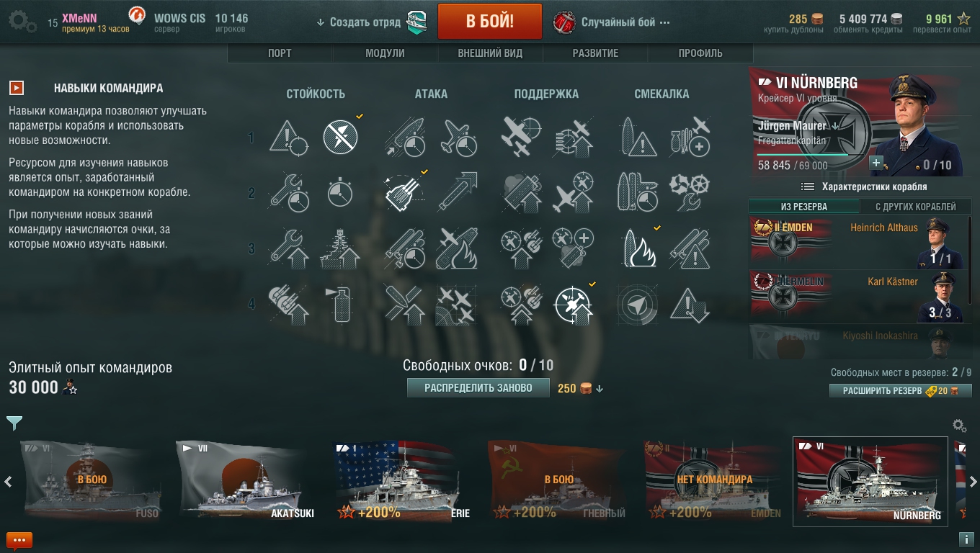980x553 pixels.
Task: Toggle the ship carousel filter funnel
Action: (14, 423)
